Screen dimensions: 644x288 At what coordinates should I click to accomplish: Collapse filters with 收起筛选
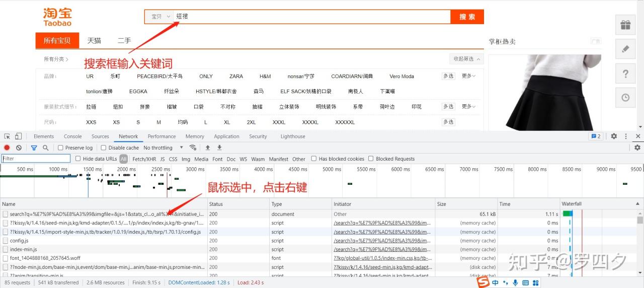[x=466, y=59]
